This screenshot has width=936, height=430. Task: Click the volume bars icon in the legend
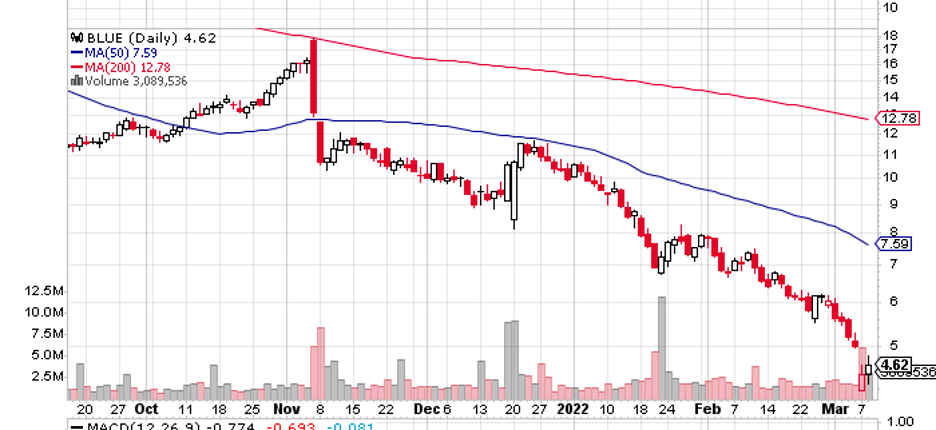75,80
